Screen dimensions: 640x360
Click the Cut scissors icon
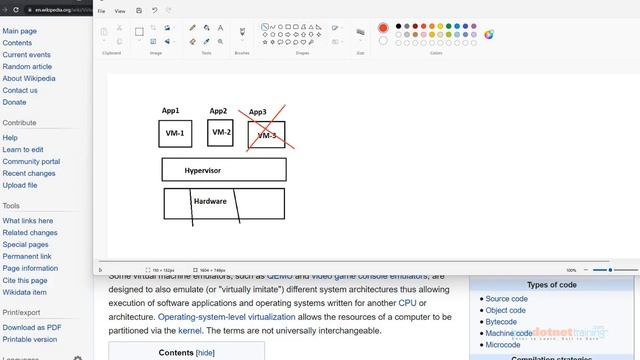click(x=119, y=28)
